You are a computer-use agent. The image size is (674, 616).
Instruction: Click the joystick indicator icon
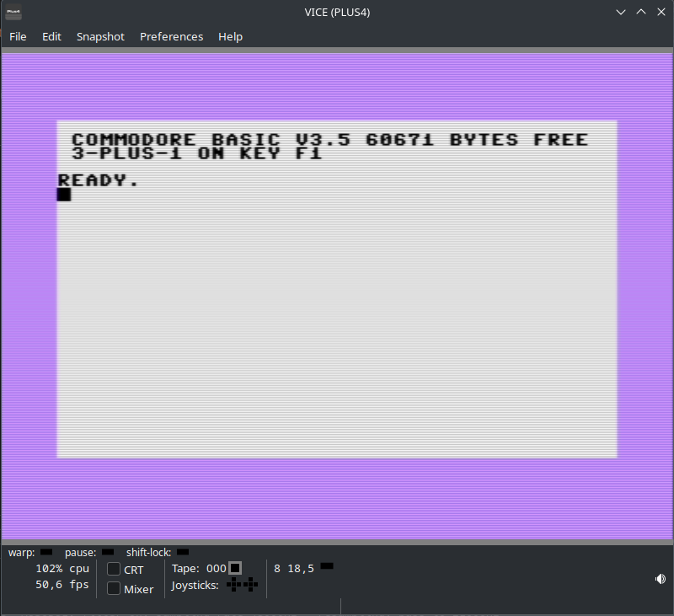coord(242,585)
